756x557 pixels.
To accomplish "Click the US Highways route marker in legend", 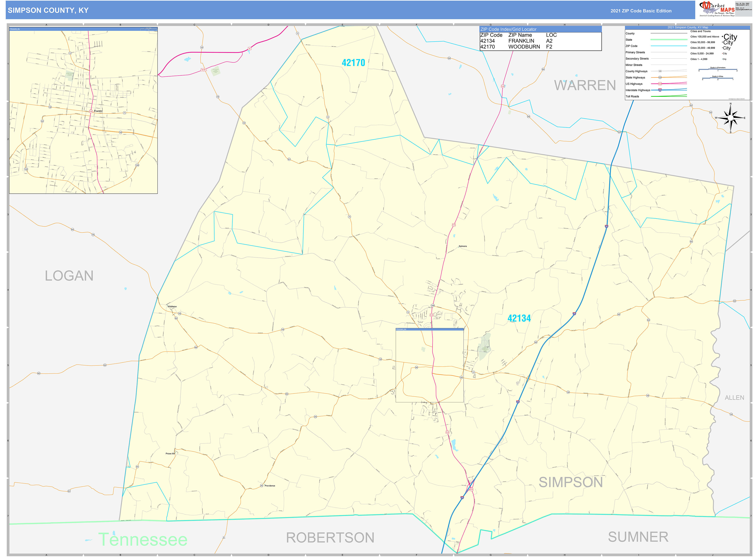I will 660,84.
